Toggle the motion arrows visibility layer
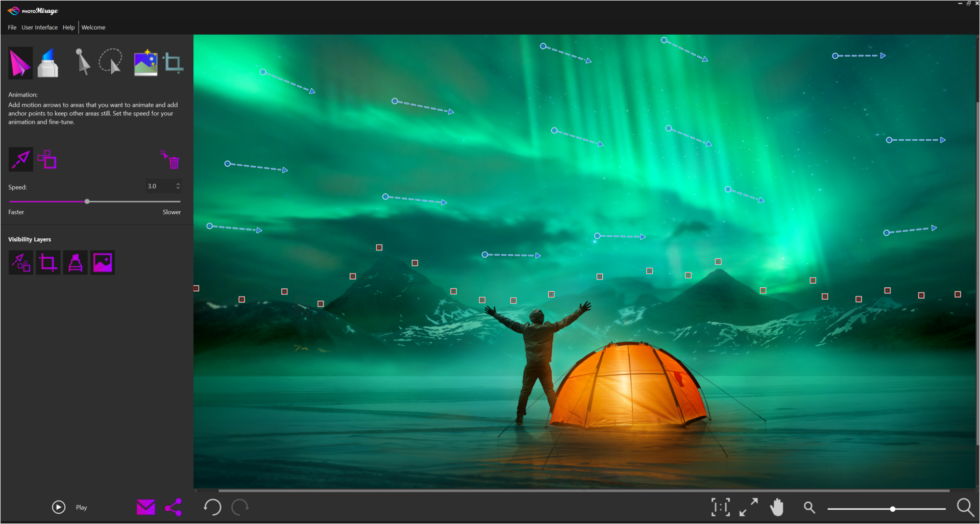 [x=20, y=262]
